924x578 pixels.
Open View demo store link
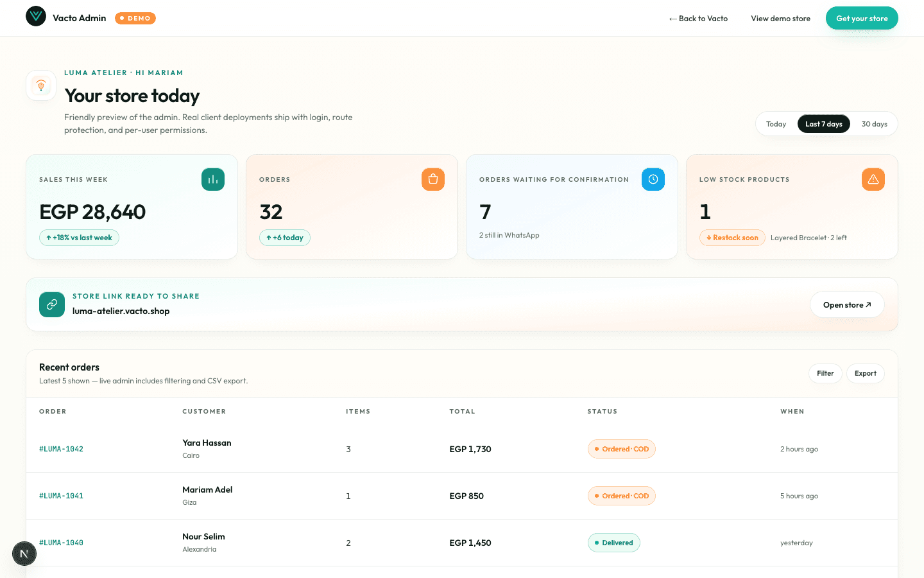click(x=780, y=19)
